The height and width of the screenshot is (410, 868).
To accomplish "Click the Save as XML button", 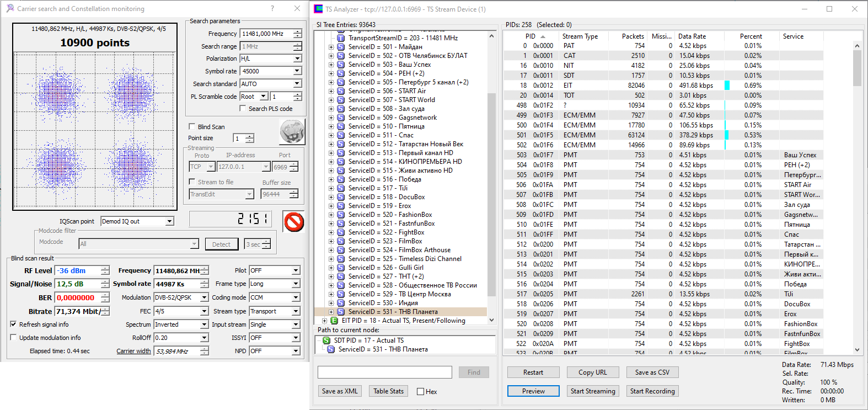I will [340, 391].
